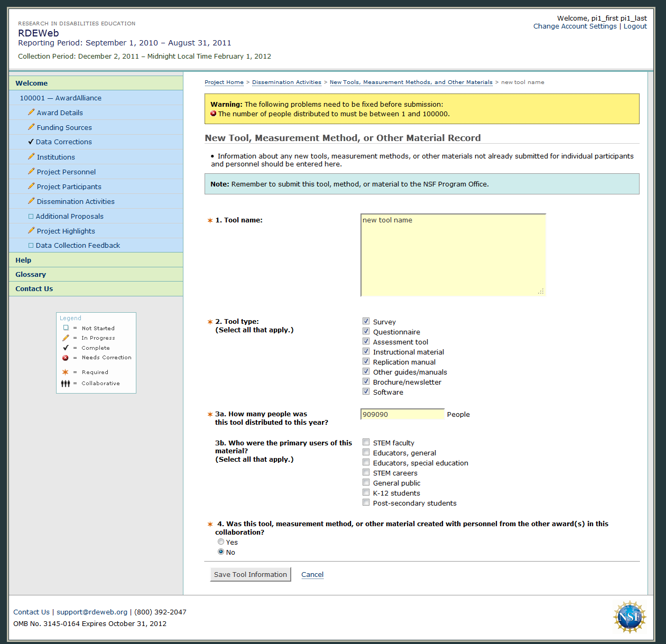
Task: Click the Tool name text area
Action: 453,255
